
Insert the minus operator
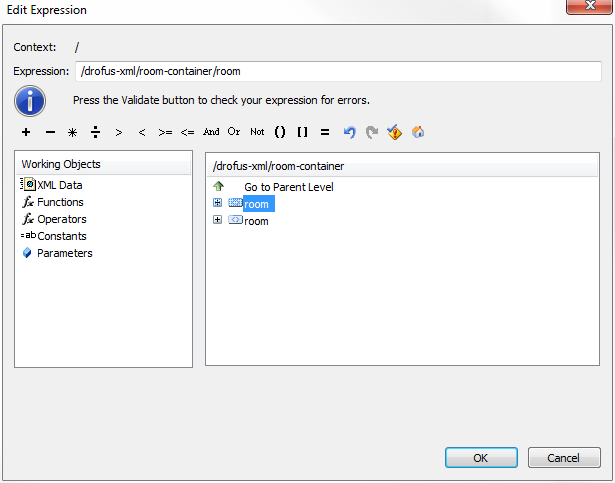(50, 132)
